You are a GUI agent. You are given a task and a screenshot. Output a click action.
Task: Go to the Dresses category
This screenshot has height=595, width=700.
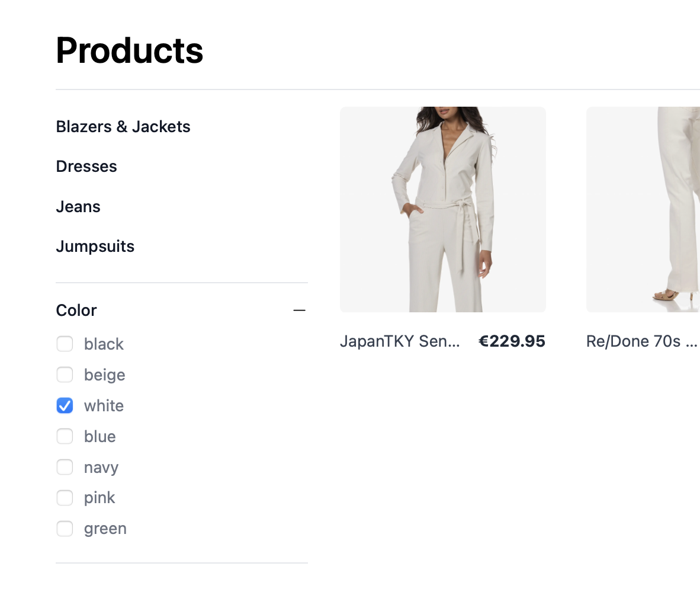pos(86,167)
